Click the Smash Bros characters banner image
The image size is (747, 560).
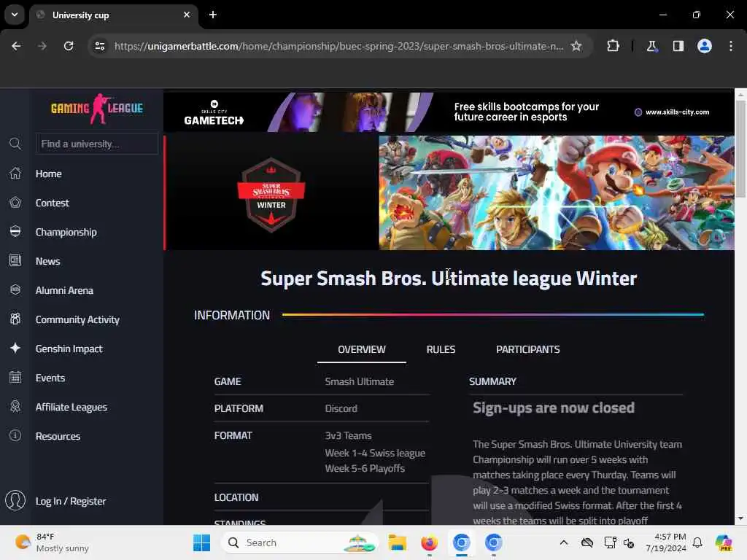[557, 192]
